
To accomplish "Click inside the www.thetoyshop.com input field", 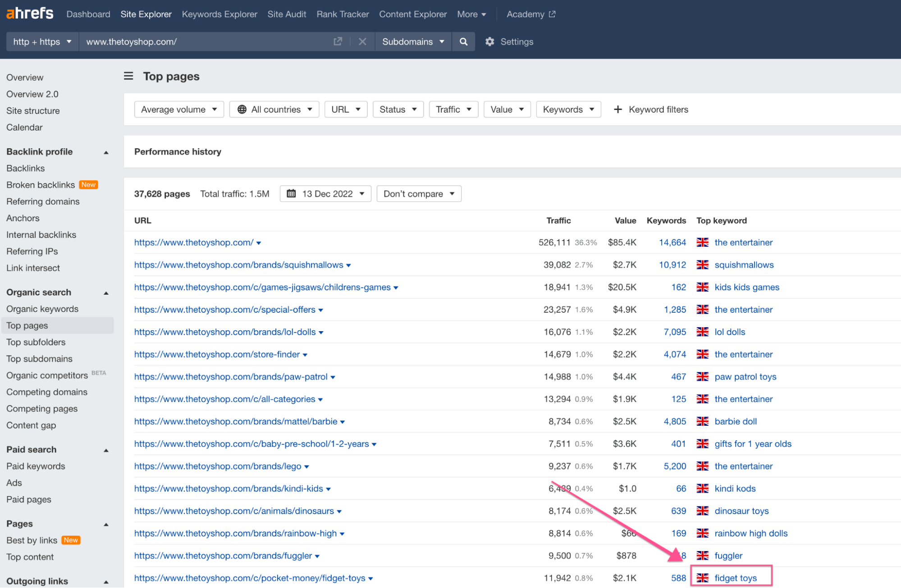I will tap(203, 41).
